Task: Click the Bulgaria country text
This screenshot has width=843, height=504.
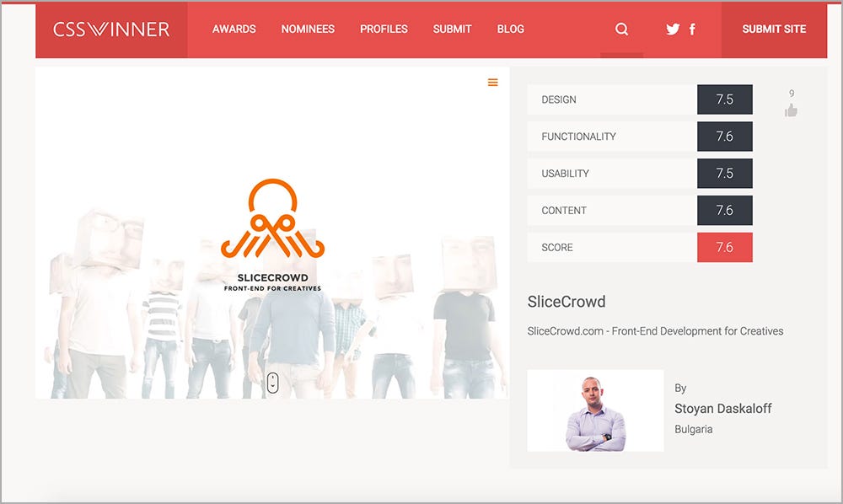Action: (x=694, y=429)
